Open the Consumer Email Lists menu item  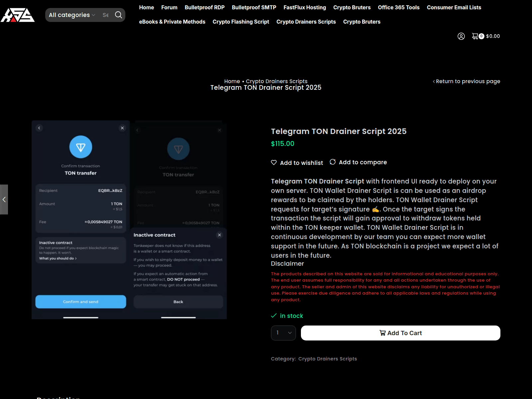(454, 7)
